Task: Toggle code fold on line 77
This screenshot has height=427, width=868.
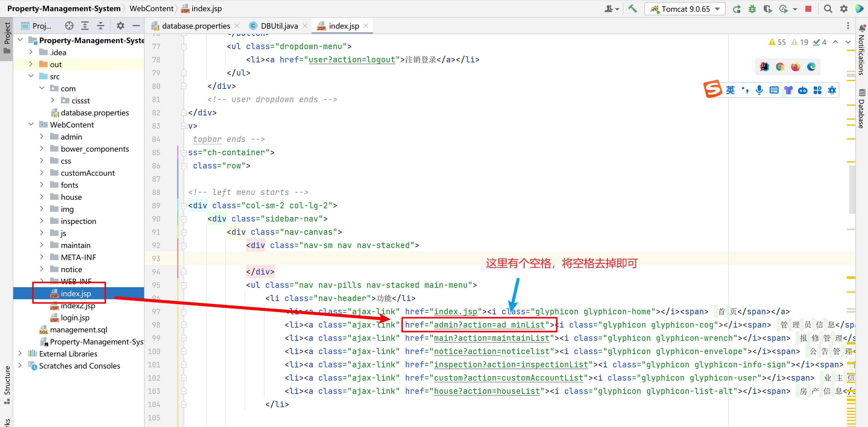Action: (x=184, y=47)
